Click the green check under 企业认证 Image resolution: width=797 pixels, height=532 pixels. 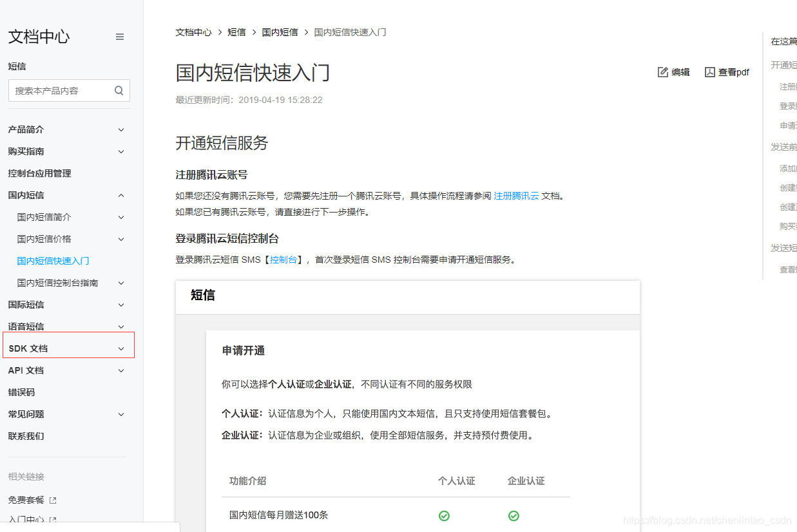(x=514, y=516)
